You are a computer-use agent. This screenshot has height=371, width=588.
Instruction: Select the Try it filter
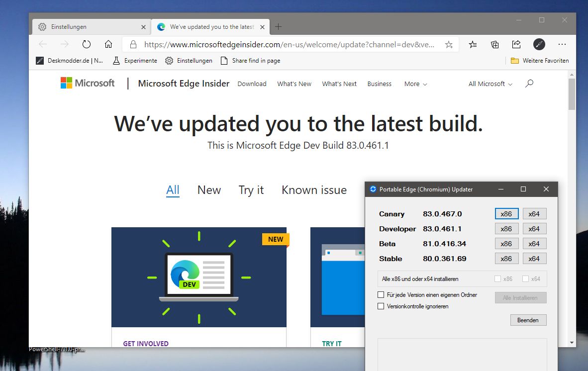[251, 190]
